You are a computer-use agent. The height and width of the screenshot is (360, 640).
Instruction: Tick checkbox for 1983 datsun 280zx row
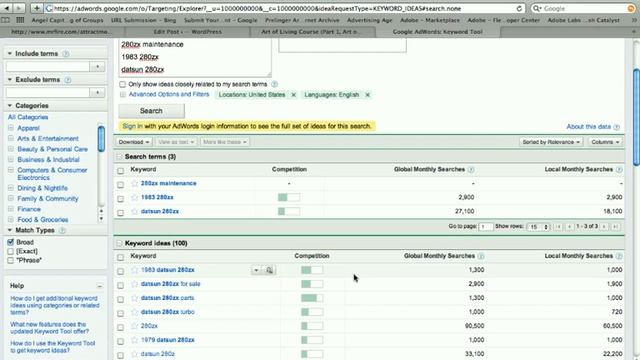click(x=120, y=271)
